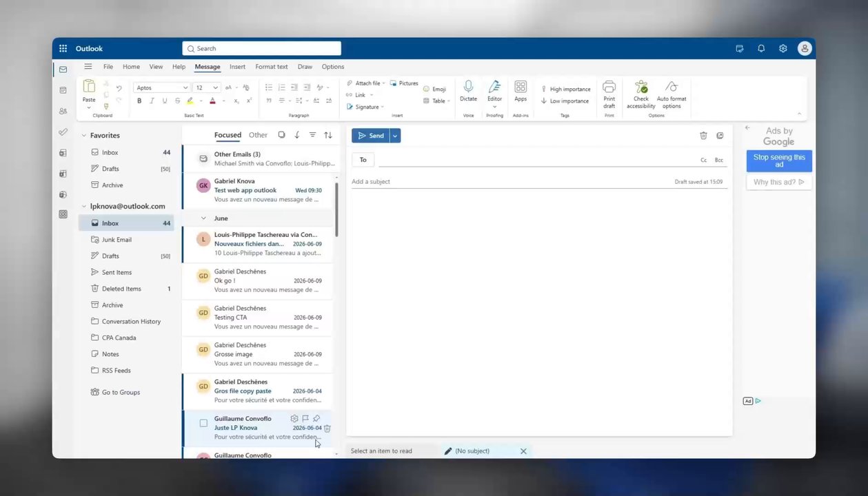868x496 pixels.
Task: Click Stop seeing this ad
Action: coord(779,161)
